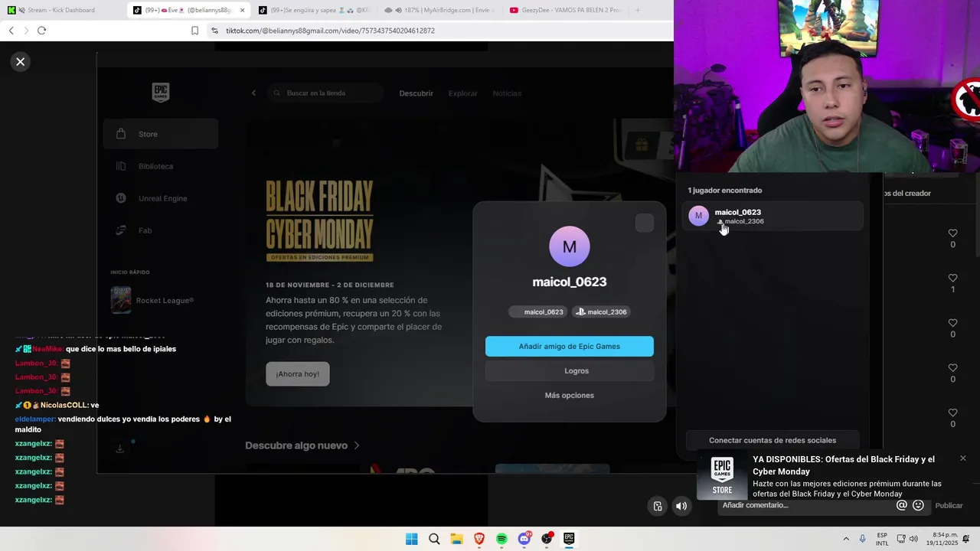Show hidden system tray icons
This screenshot has width=980, height=551.
[x=846, y=539]
